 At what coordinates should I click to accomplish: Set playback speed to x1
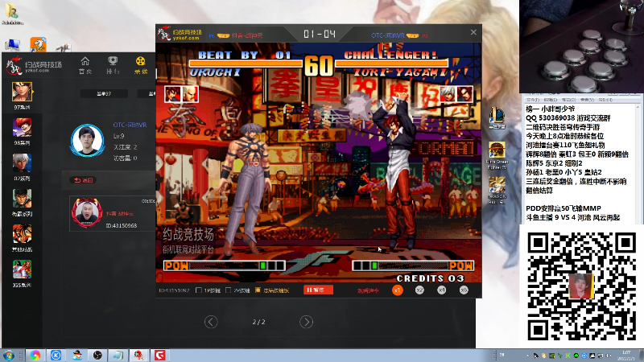(397, 290)
